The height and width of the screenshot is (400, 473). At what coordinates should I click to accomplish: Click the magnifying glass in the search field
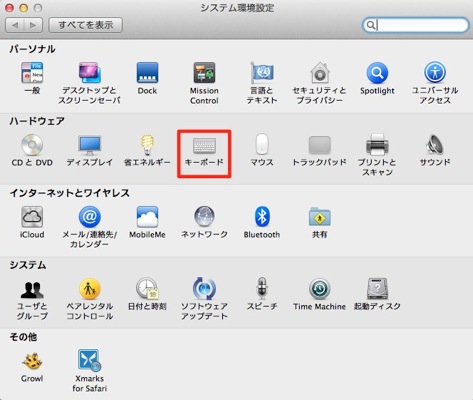tap(370, 25)
